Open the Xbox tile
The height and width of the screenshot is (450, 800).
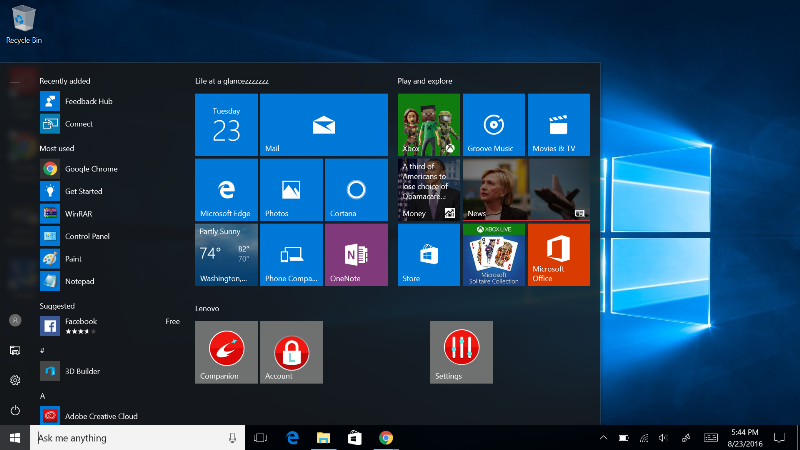(x=429, y=124)
